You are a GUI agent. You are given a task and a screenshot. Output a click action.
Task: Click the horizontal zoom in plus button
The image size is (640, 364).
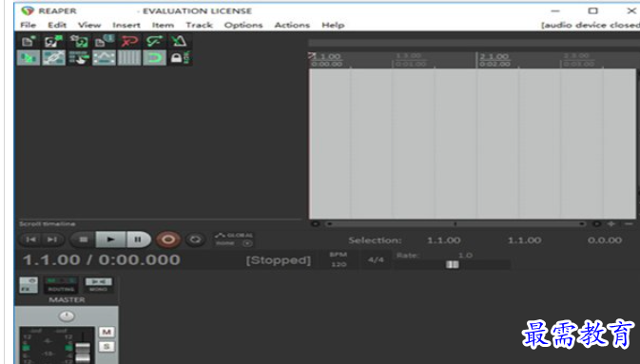pyautogui.click(x=611, y=224)
